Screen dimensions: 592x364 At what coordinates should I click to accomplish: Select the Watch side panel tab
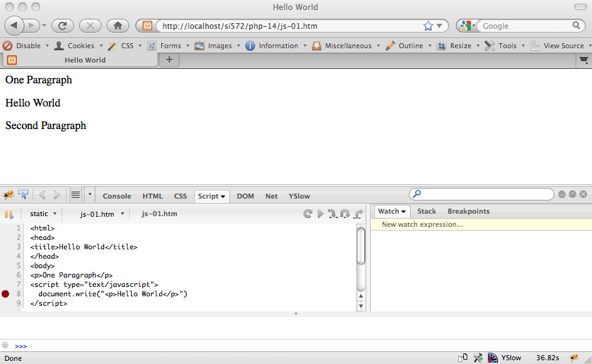(392, 211)
